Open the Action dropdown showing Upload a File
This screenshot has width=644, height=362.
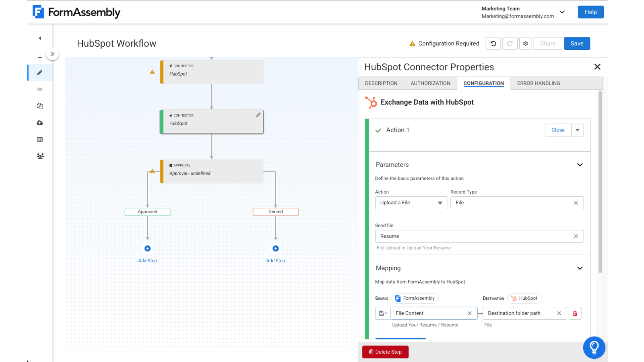tap(411, 203)
